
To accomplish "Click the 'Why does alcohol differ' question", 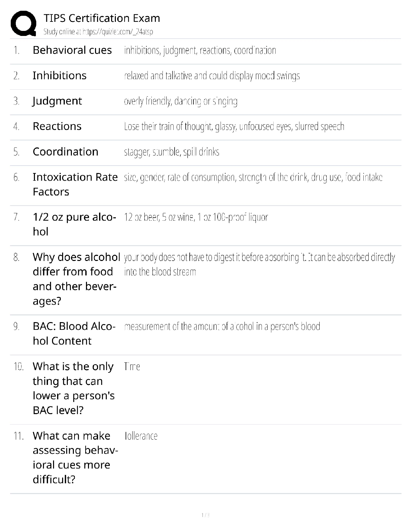I will pyautogui.click(x=76, y=279).
